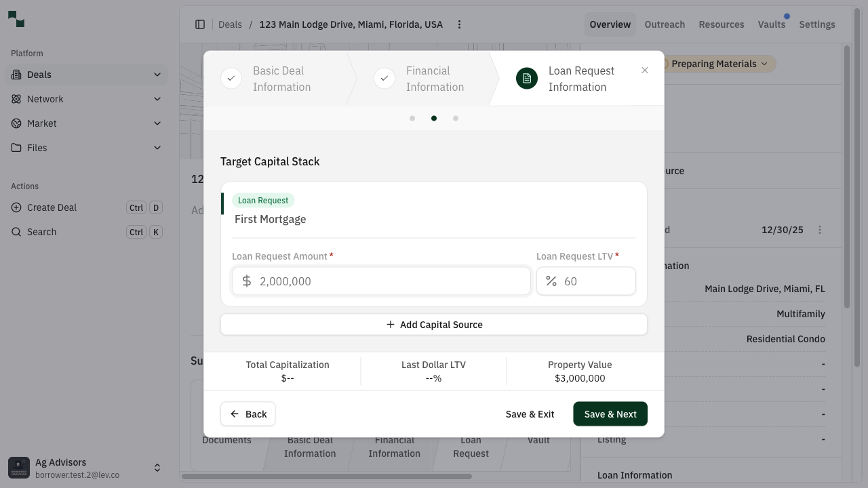Open Search via the magnifying glass icon
This screenshot has width=868, height=488.
tap(16, 232)
